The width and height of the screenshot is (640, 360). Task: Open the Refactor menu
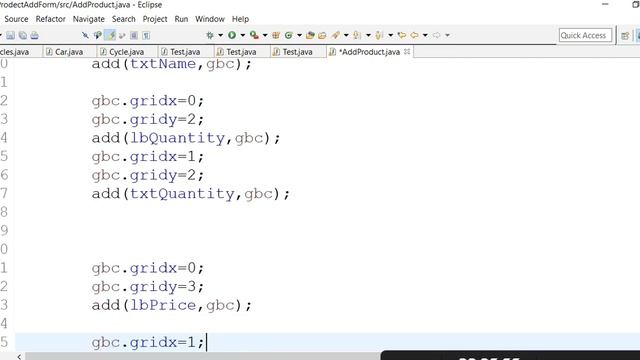point(51,19)
